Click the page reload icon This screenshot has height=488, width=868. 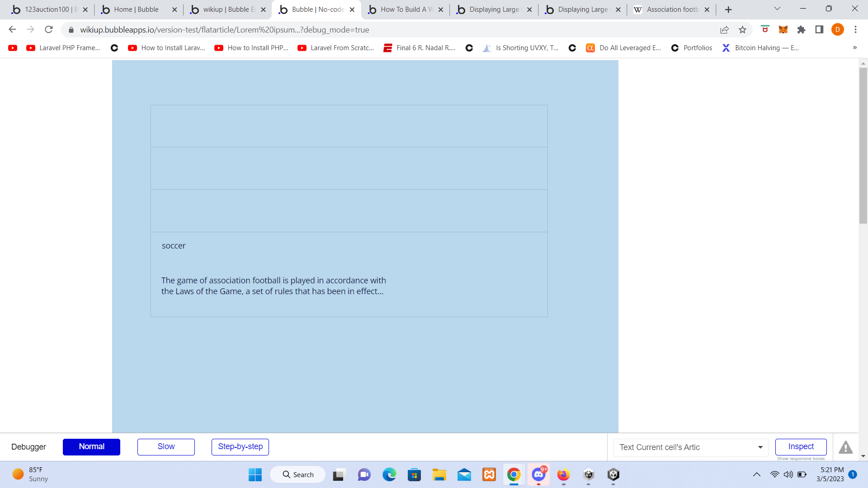tap(49, 30)
